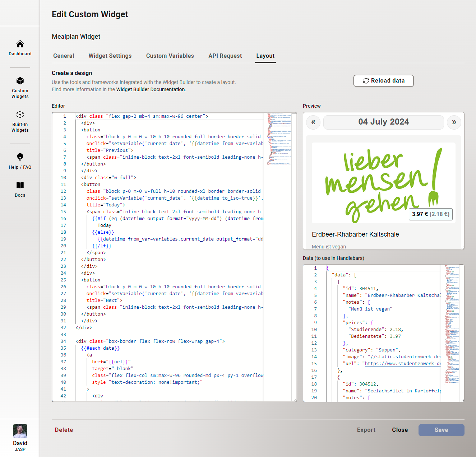Open the studentenwerk URL in the data panel
The image size is (476, 457).
pyautogui.click(x=402, y=363)
